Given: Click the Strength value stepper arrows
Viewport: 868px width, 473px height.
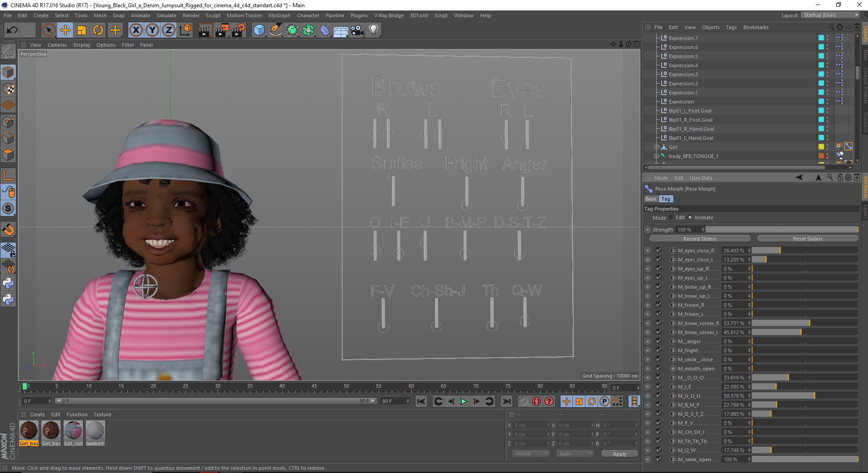Looking at the screenshot, I should tap(703, 230).
